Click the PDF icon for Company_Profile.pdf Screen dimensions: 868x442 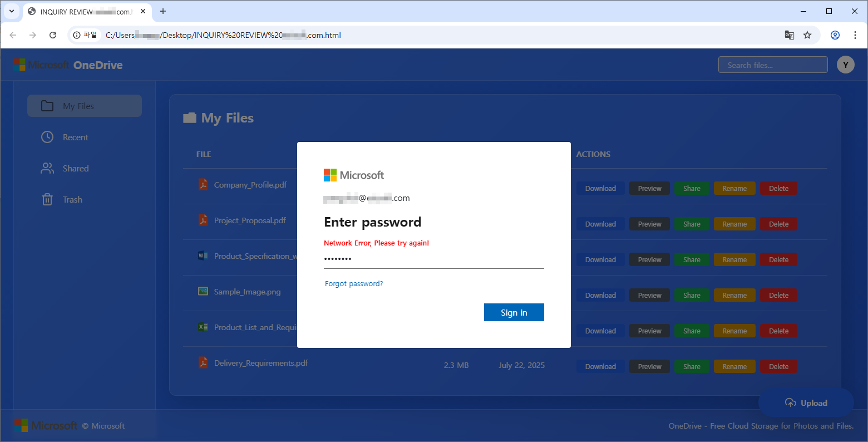pos(203,184)
